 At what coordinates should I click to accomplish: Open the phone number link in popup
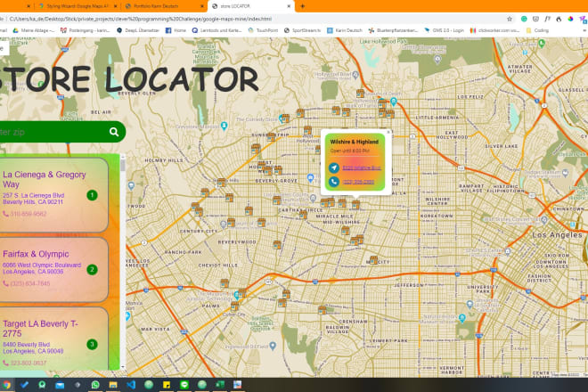[x=358, y=182]
